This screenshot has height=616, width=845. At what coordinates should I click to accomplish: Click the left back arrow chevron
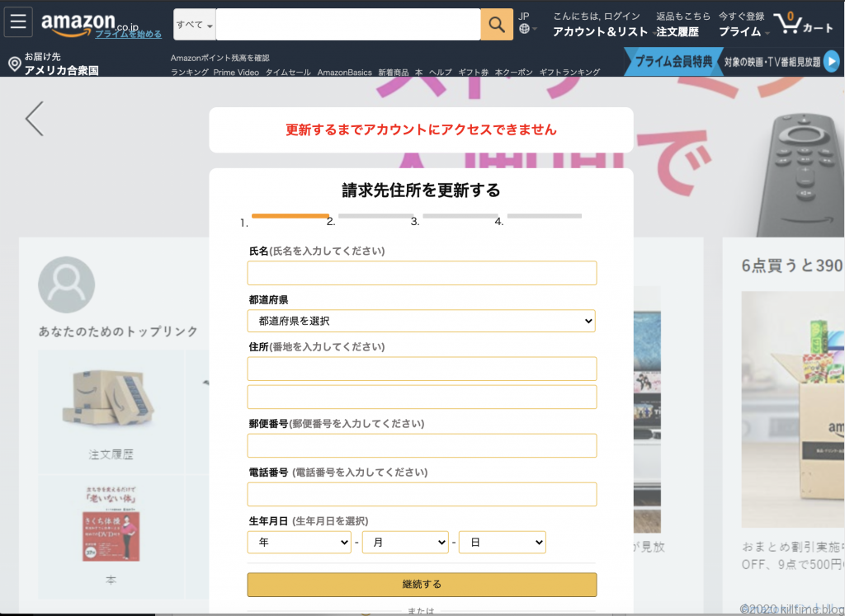34,119
